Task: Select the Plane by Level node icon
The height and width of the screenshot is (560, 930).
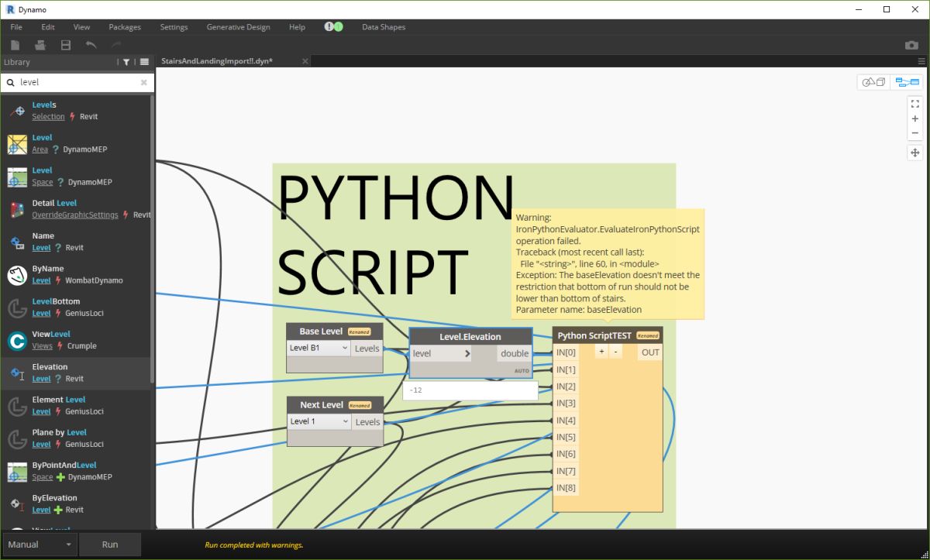Action: [17, 439]
